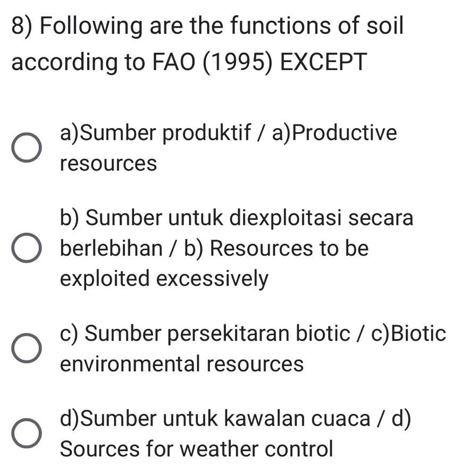This screenshot has height=476, width=453.
Task: Select the radio button for option a
Action: click(26, 147)
